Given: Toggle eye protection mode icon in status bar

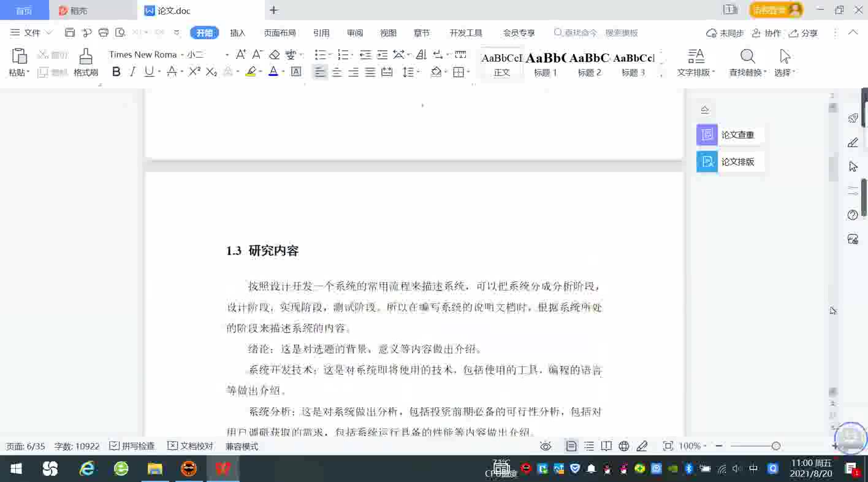Looking at the screenshot, I should coord(546,446).
